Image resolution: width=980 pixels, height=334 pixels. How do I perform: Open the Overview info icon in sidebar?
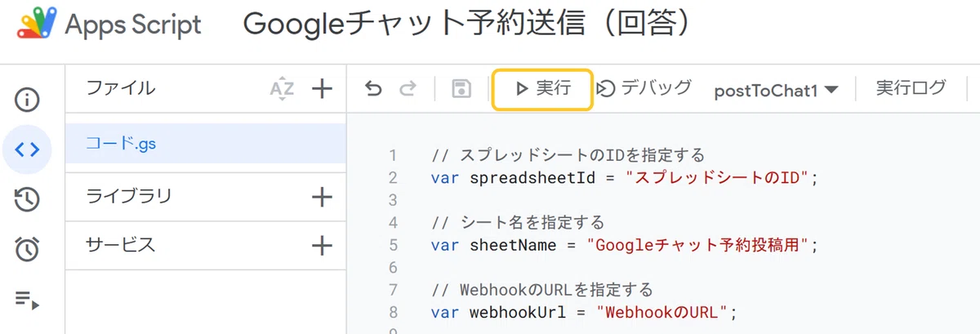[x=27, y=100]
